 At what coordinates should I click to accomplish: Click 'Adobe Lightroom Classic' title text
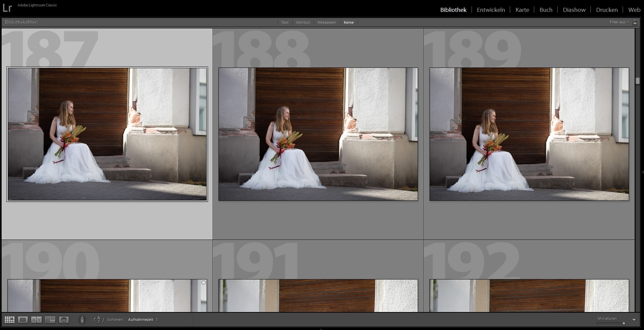pyautogui.click(x=37, y=5)
